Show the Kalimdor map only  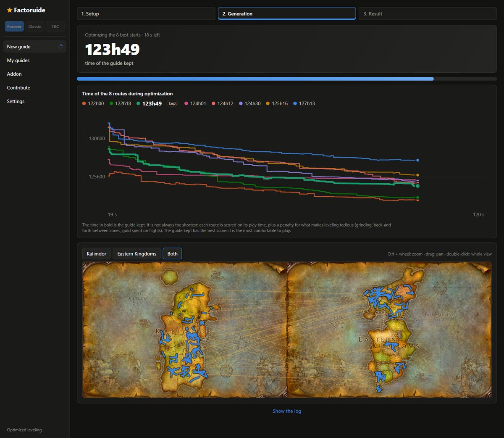tap(97, 253)
